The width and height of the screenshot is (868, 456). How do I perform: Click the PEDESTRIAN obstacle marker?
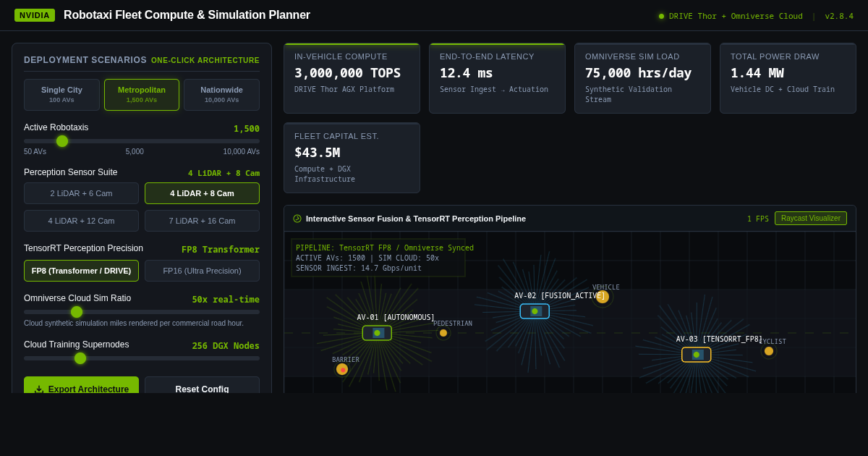[443, 333]
